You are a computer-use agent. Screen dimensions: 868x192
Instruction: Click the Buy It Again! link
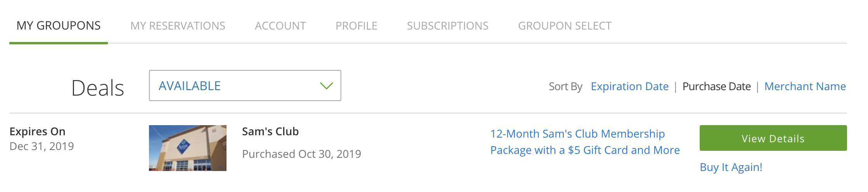(731, 167)
